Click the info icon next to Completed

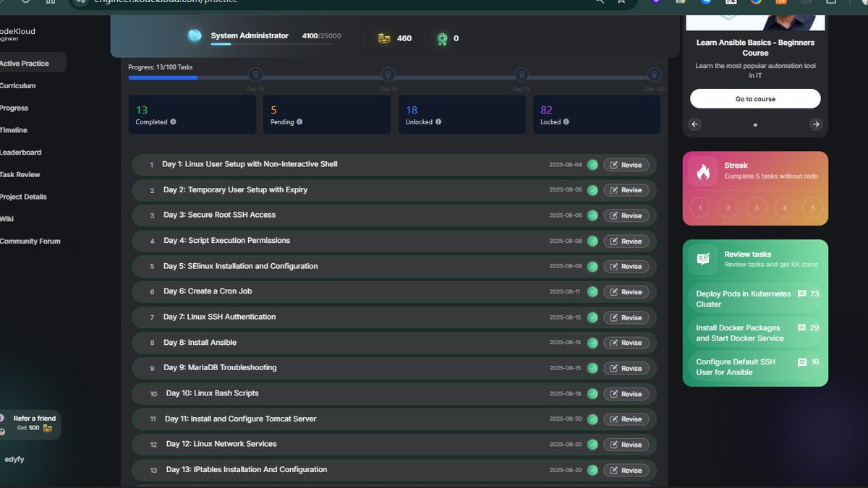coord(173,122)
